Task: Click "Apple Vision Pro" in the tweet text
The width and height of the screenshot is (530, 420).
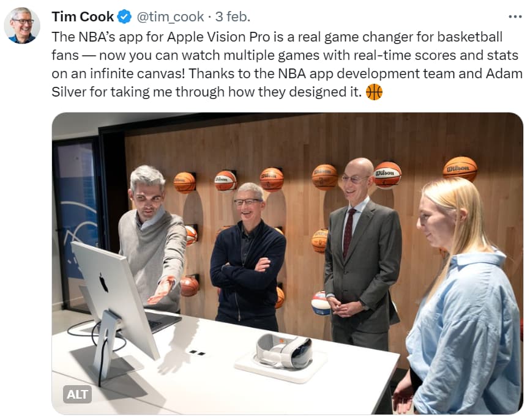Action: point(218,37)
